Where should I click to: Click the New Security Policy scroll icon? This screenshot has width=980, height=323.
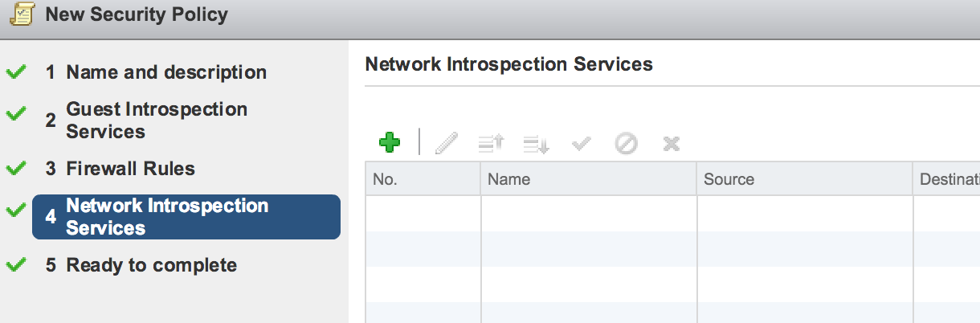(x=22, y=14)
